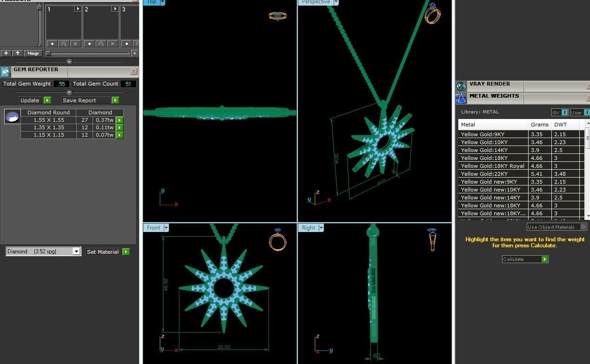Click the Calculate button

click(525, 259)
